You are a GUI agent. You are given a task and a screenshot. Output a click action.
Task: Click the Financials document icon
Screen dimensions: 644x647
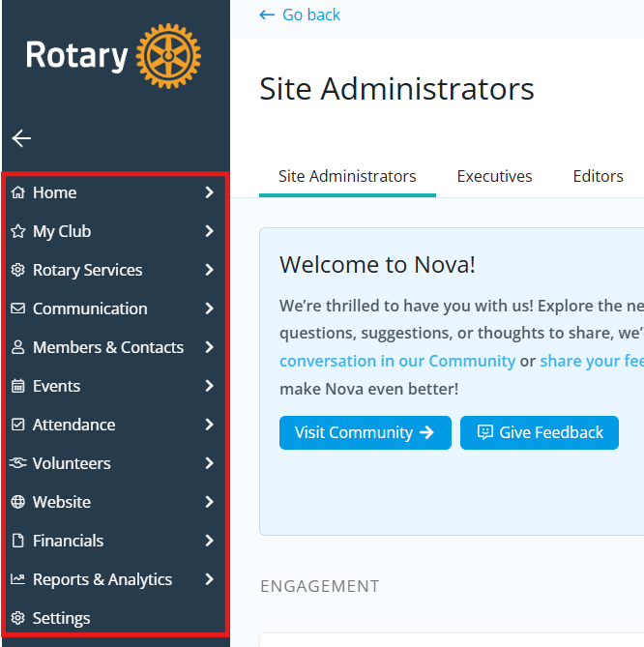click(x=17, y=541)
